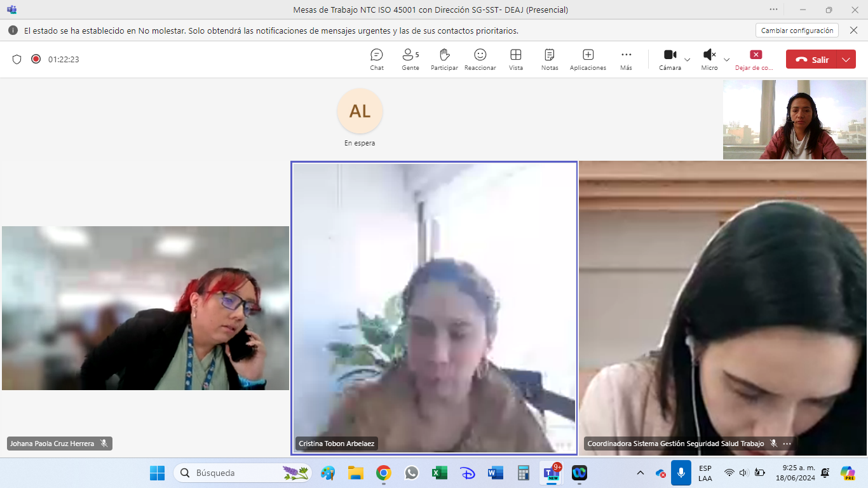
Task: Open Aplicaciones in the meeting toolbar
Action: click(x=588, y=59)
